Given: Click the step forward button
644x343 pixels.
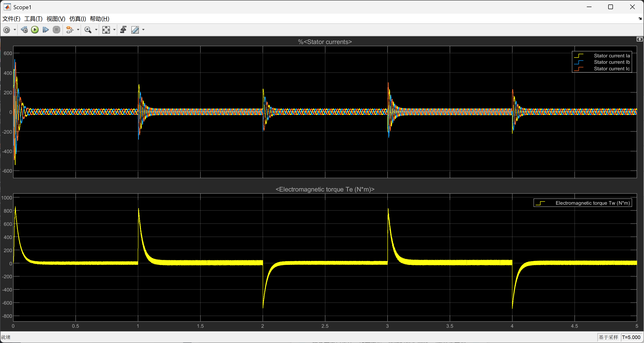Looking at the screenshot, I should coord(45,30).
